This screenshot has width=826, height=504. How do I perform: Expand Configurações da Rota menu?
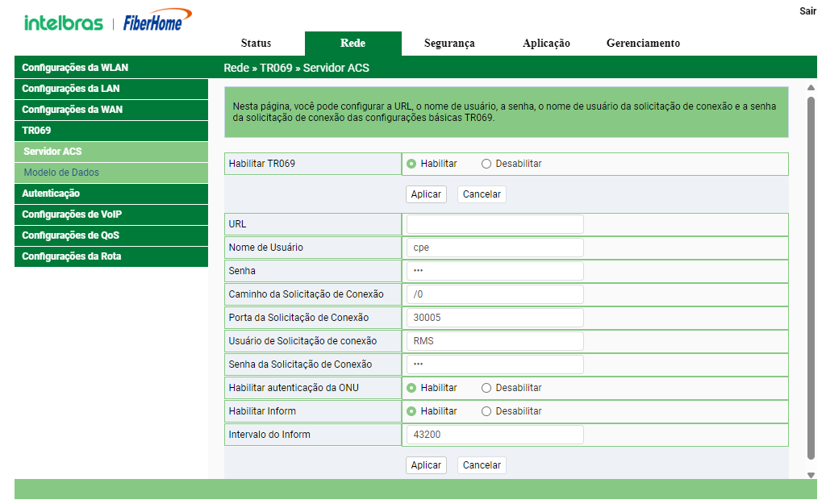tap(111, 256)
